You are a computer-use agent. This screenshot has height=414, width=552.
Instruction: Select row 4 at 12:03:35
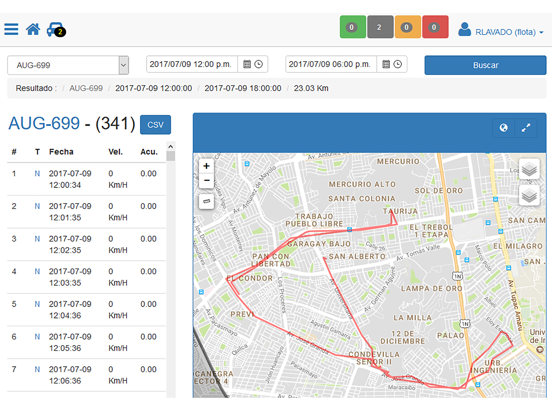coord(87,277)
